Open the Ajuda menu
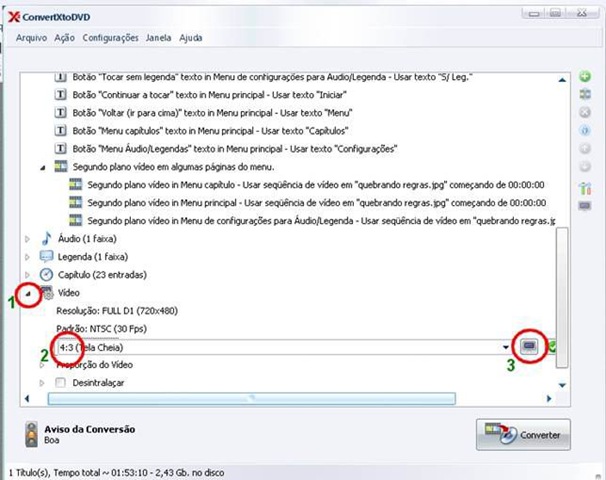 [191, 38]
